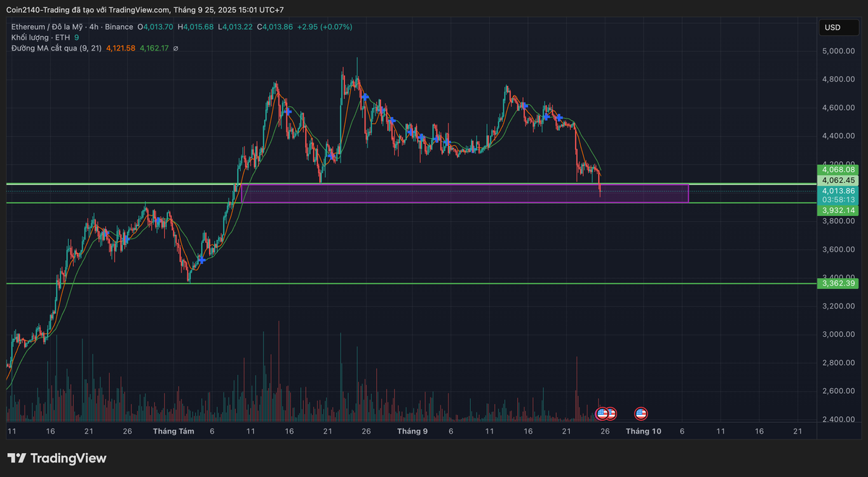Click the rightmost US flag event icon

tap(640, 413)
